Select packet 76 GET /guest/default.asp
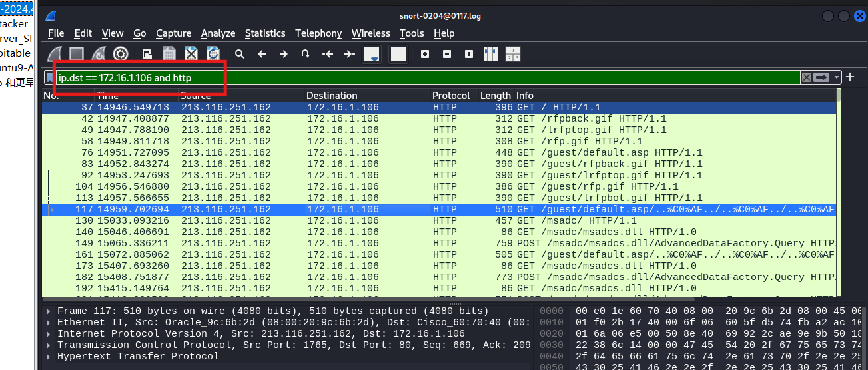The width and height of the screenshot is (868, 370). coord(438,152)
